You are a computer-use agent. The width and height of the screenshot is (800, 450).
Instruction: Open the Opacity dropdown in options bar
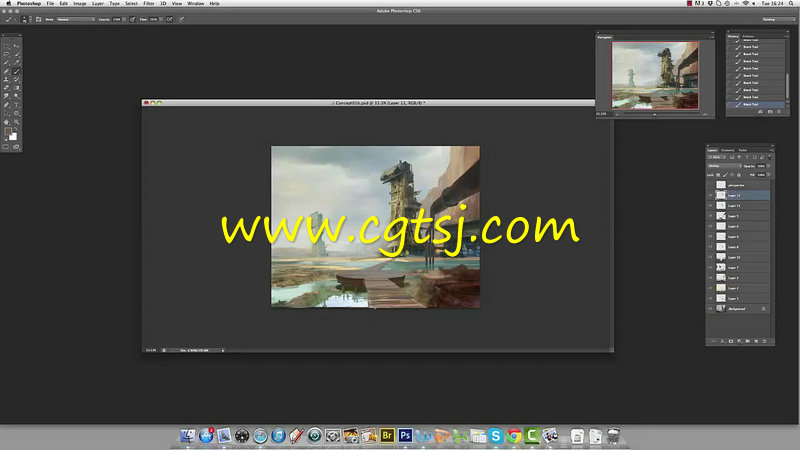pyautogui.click(x=124, y=19)
